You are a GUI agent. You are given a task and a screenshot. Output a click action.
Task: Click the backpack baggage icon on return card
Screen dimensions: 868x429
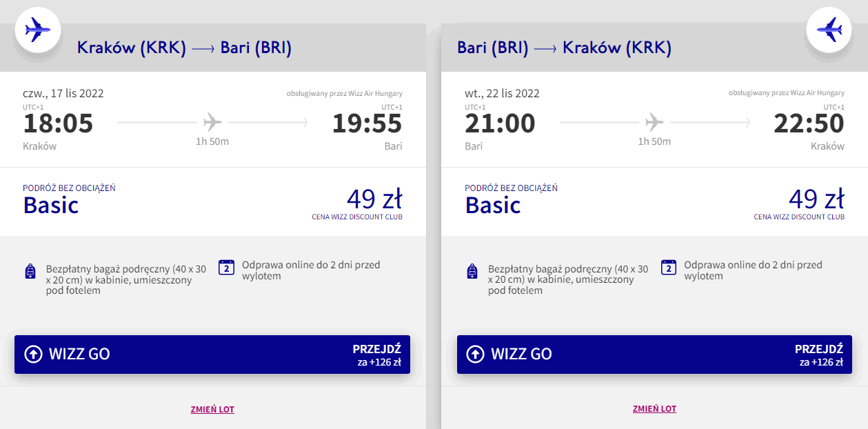click(472, 271)
